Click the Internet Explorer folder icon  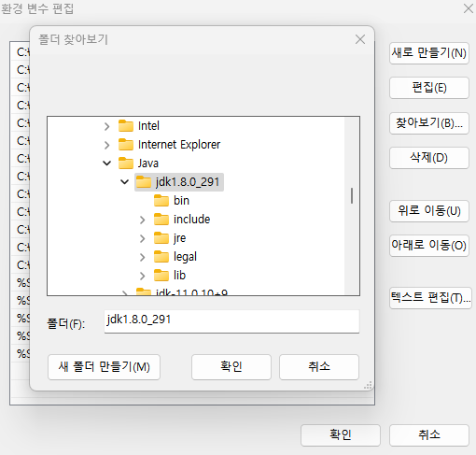click(x=126, y=145)
